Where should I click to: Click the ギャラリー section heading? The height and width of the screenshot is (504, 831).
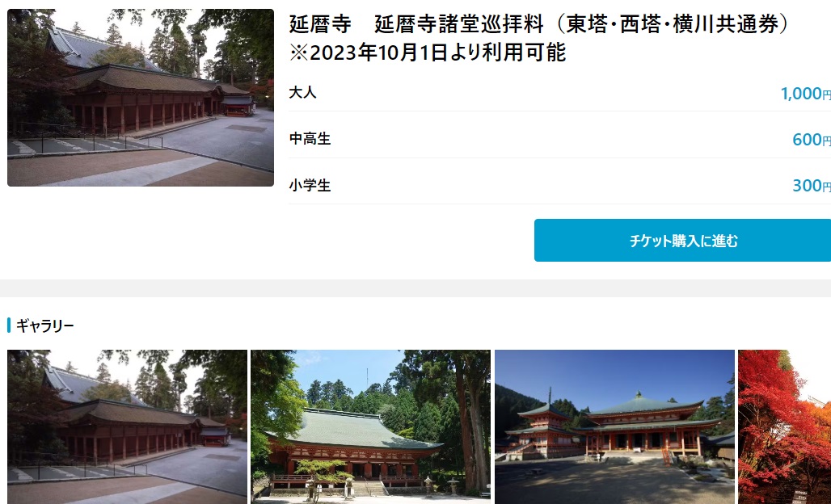(x=45, y=325)
